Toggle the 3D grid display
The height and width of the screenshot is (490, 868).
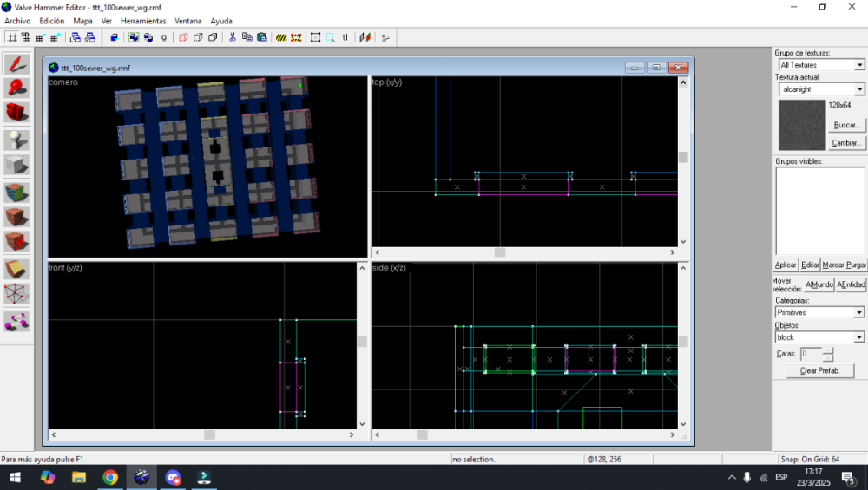pyautogui.click(x=25, y=37)
